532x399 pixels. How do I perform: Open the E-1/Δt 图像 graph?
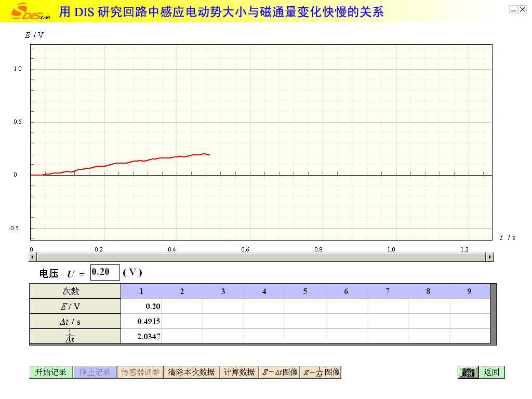(x=321, y=372)
